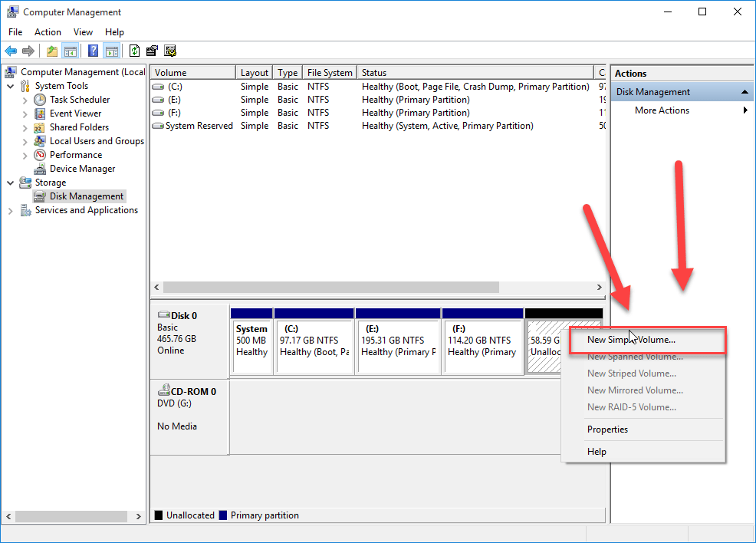Screen dimensions: 756x543
Task: Click Help in the context menu
Action: pos(597,451)
